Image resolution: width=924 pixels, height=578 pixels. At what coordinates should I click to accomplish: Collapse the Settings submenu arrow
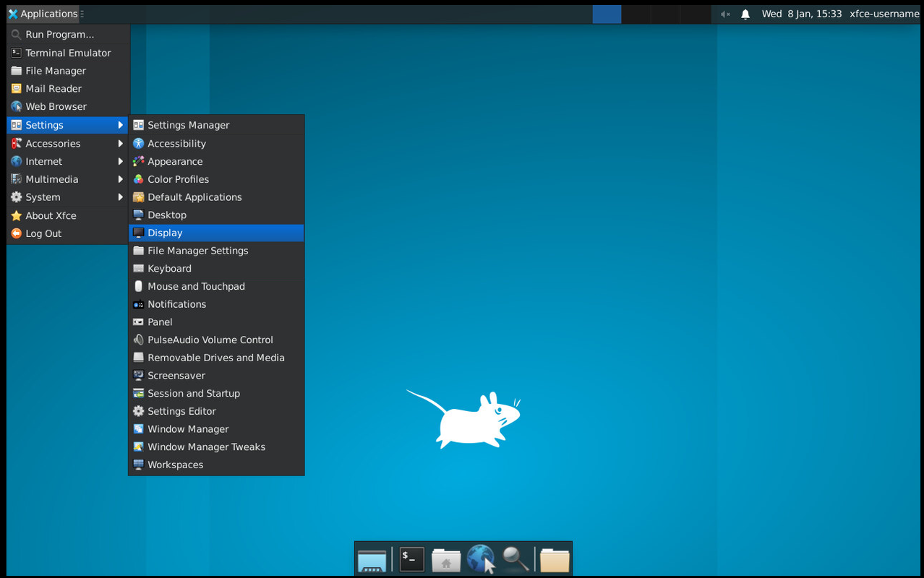coord(121,125)
